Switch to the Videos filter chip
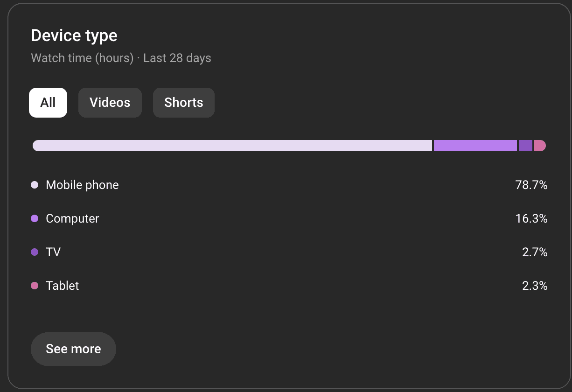Image resolution: width=572 pixels, height=392 pixels. pyautogui.click(x=110, y=103)
